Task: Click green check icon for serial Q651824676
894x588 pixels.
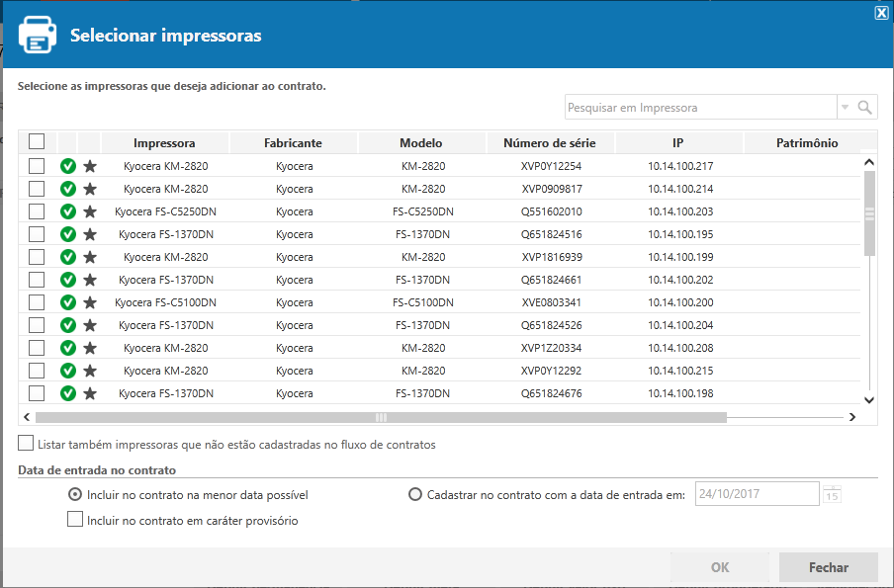Action: coord(68,393)
